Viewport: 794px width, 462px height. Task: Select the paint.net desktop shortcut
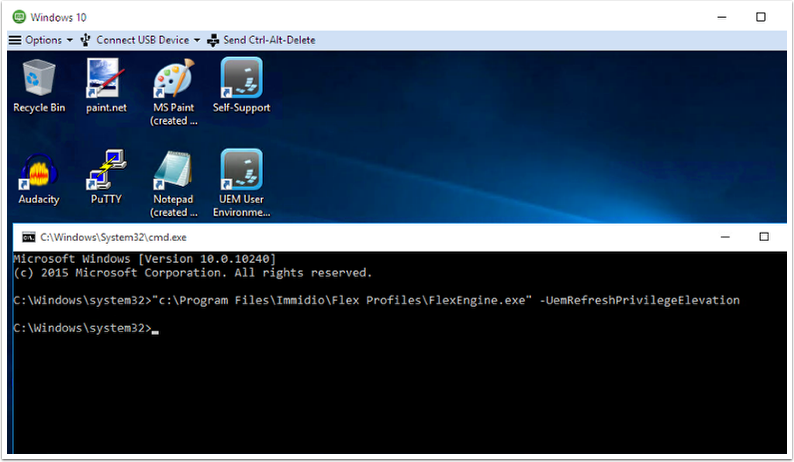[106, 85]
